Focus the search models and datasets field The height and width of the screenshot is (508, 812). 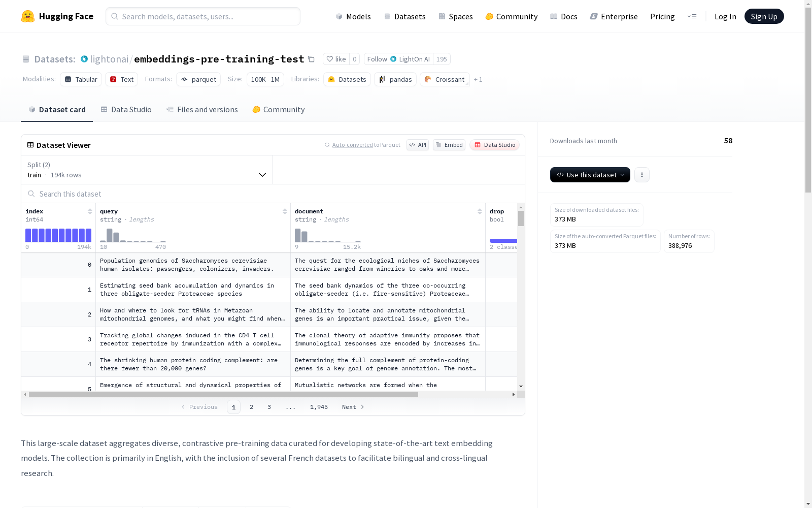pos(203,16)
